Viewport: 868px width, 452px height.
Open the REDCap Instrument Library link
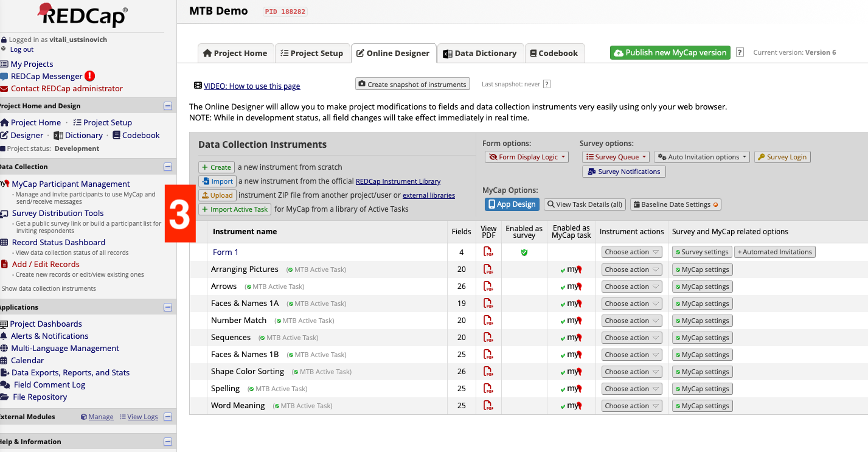(x=398, y=181)
